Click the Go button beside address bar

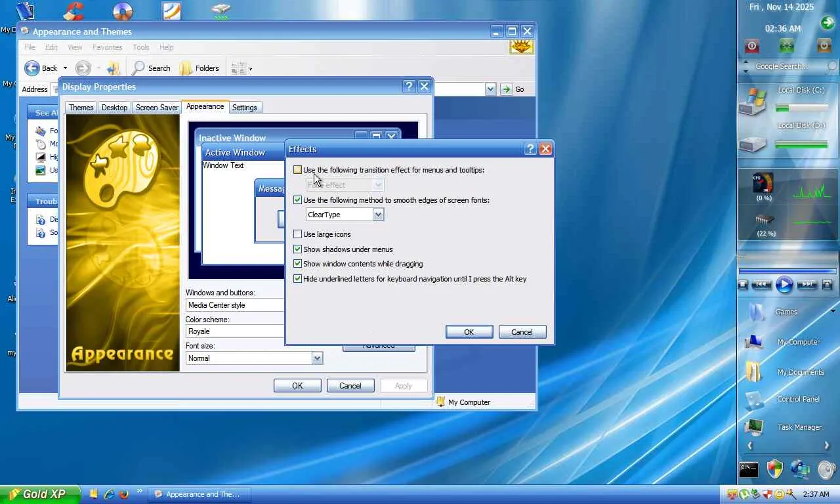click(x=513, y=89)
